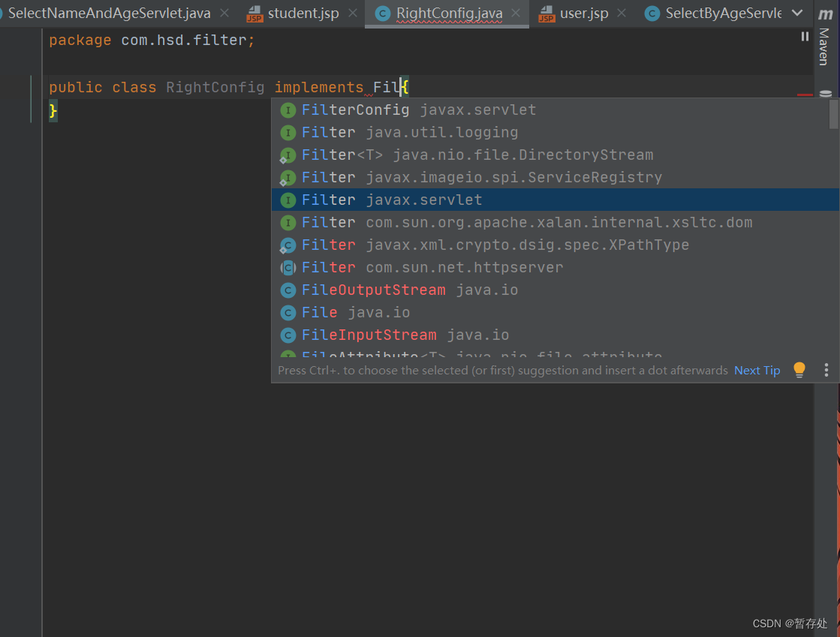Switch to the user.jsp tab
The image size is (840, 637).
[x=583, y=14]
